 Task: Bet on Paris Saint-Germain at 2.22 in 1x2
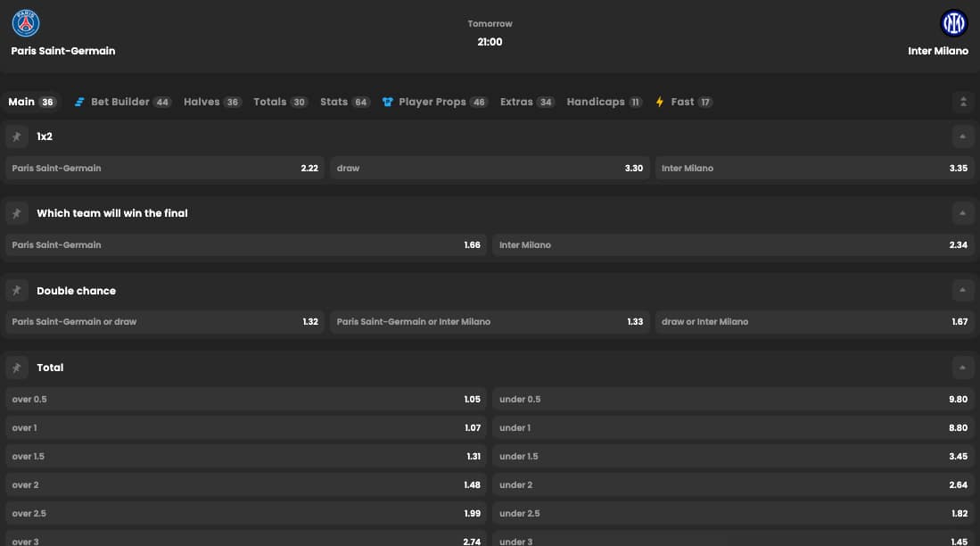tap(165, 169)
